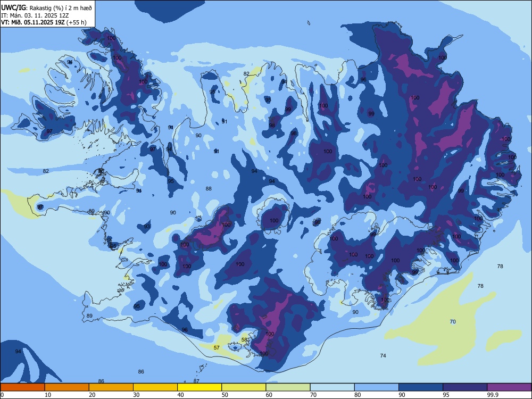The height and width of the screenshot is (399, 532).
Task: Click the pale blue 70–80 legend swatch
Action: pyautogui.click(x=332, y=387)
